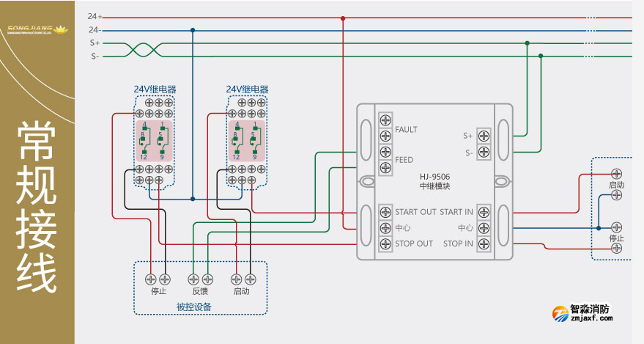Screen dimensions: 644x344
Task: Select the left 24V继电器 label
Action: pyautogui.click(x=155, y=89)
